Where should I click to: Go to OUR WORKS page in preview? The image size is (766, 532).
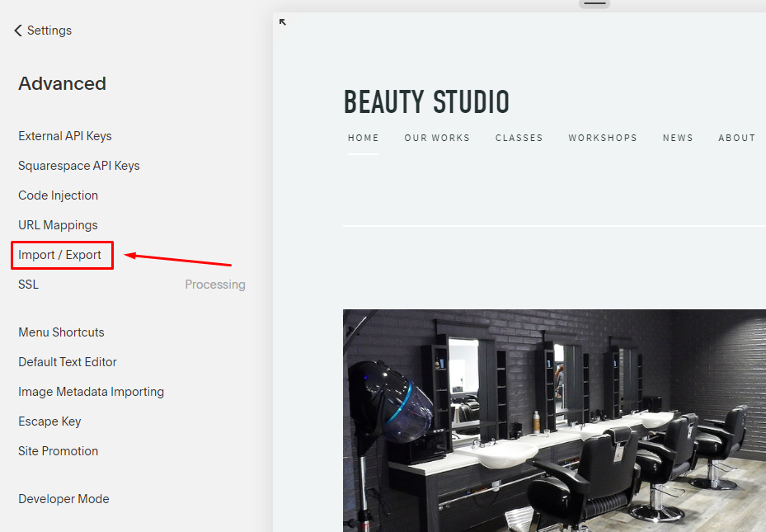(x=437, y=138)
